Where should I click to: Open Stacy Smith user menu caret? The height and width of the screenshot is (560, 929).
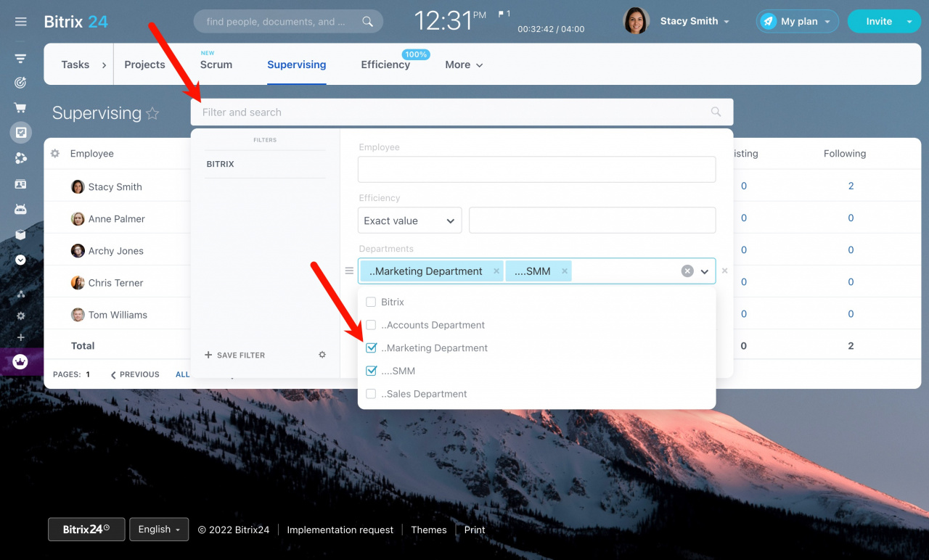(727, 22)
